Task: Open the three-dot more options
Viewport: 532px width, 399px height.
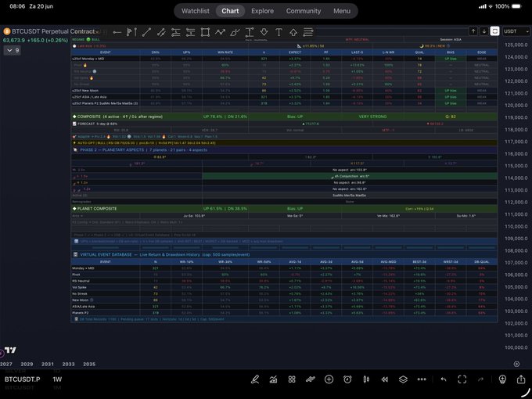Action: (422, 379)
